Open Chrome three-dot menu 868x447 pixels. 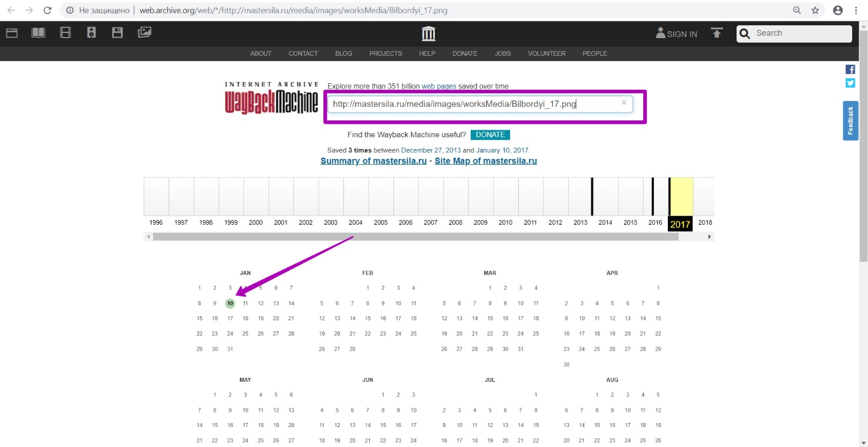pos(856,10)
